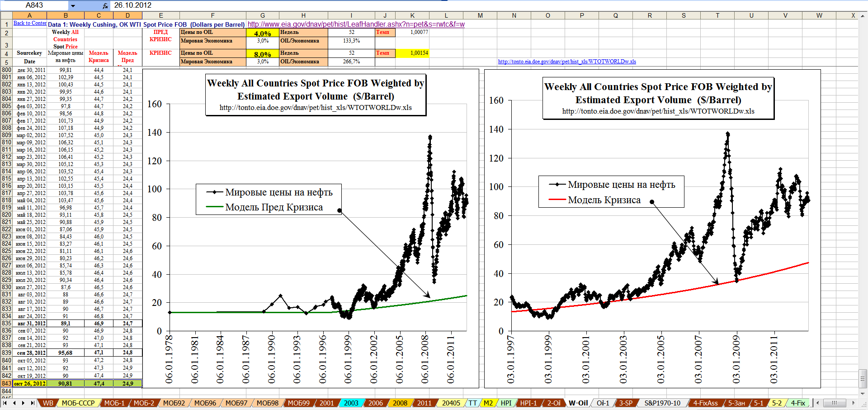Click horizontal scrollbar right arrow
Screen dimensions: 868x410
pos(854,403)
